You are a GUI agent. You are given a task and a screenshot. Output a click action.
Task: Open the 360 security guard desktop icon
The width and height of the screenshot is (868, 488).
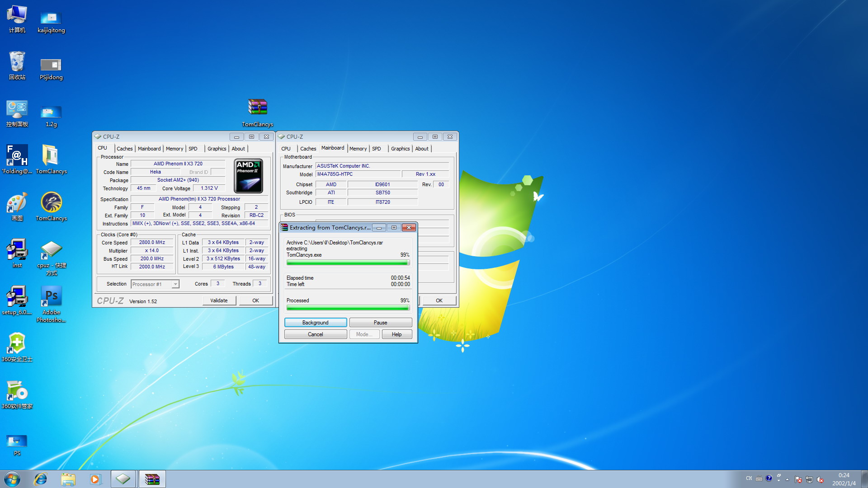(x=17, y=344)
